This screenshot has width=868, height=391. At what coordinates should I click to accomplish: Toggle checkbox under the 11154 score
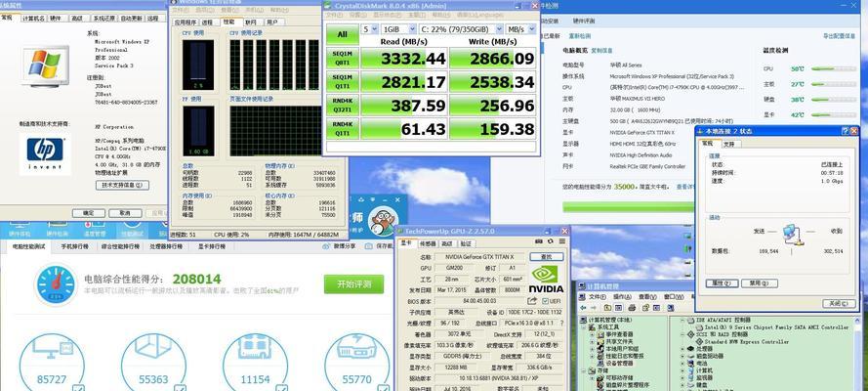click(282, 389)
